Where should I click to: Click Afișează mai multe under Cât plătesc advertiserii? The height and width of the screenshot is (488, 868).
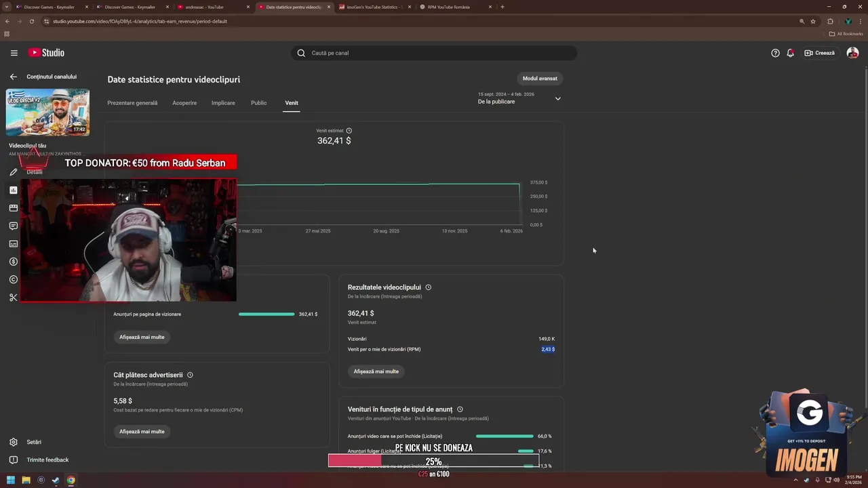(142, 432)
